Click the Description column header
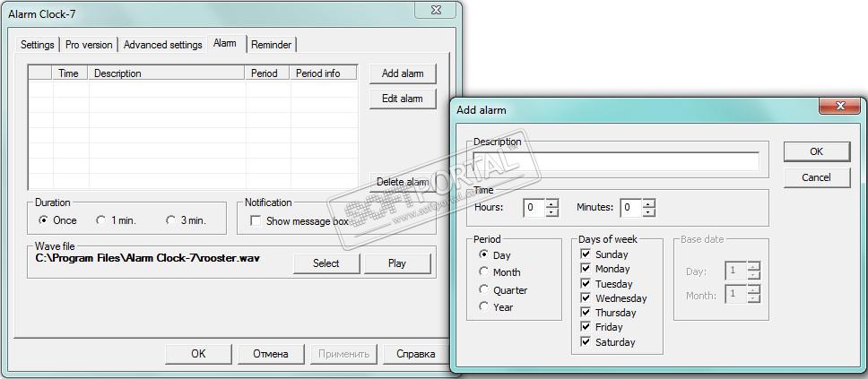 tap(167, 73)
